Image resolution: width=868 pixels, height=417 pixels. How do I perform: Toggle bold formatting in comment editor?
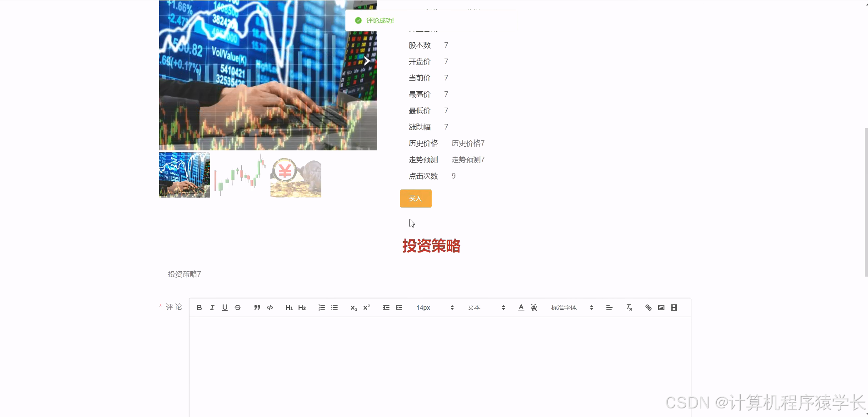coord(199,308)
